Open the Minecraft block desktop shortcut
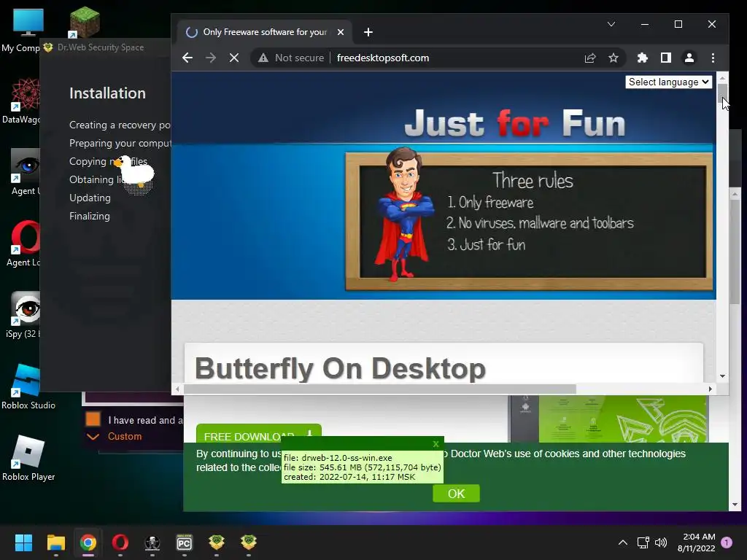Viewport: 747px width, 560px height. coord(85,23)
